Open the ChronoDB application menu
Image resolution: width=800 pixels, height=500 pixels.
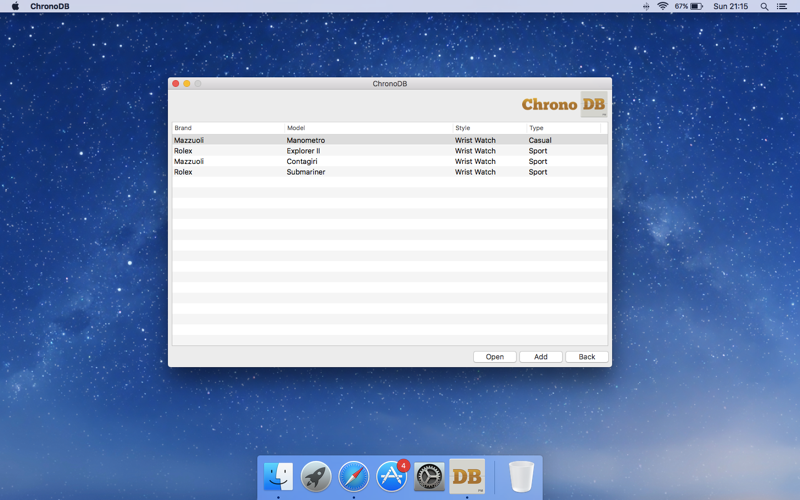click(x=49, y=6)
